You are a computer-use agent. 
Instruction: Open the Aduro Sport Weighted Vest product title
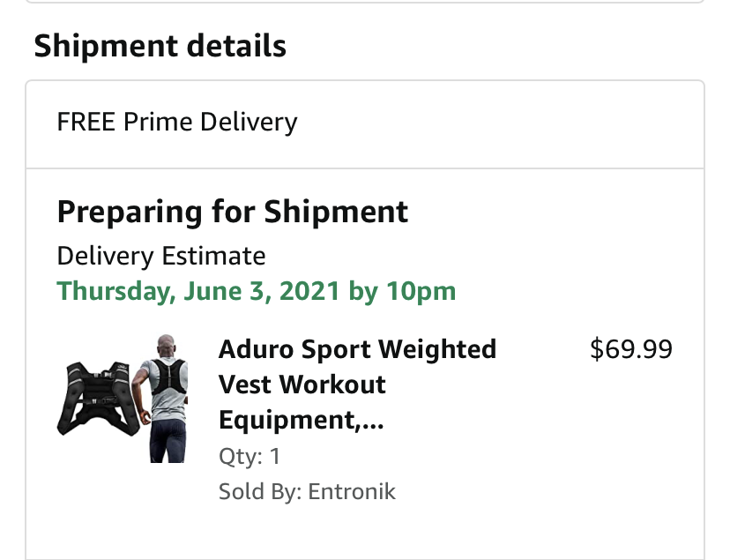pyautogui.click(x=357, y=385)
